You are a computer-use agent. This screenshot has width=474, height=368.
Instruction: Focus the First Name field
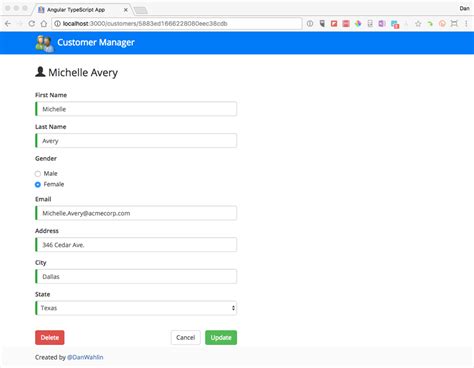136,109
